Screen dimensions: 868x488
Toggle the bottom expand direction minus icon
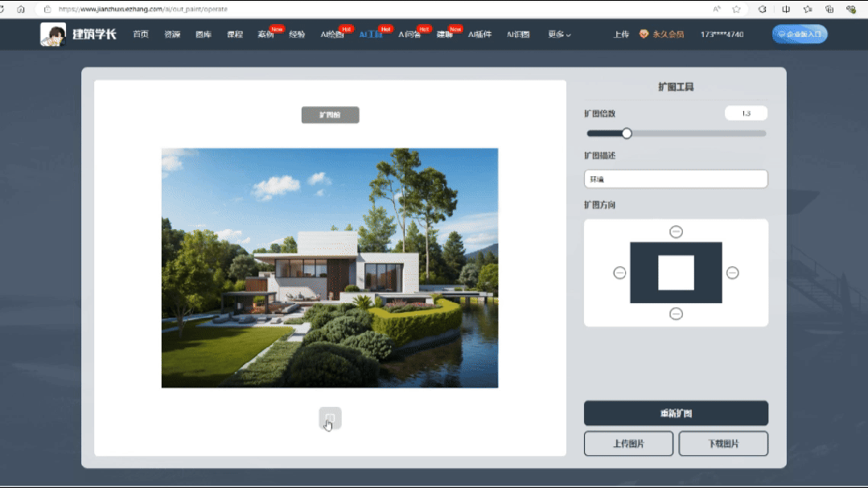(x=676, y=314)
